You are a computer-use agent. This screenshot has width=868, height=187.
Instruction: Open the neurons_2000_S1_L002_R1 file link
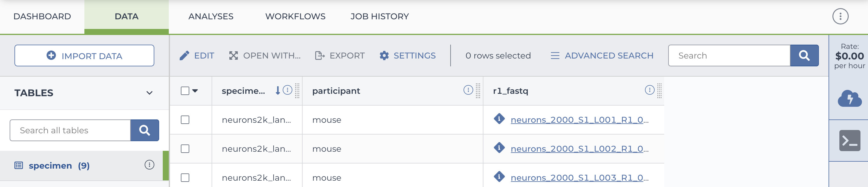580,149
